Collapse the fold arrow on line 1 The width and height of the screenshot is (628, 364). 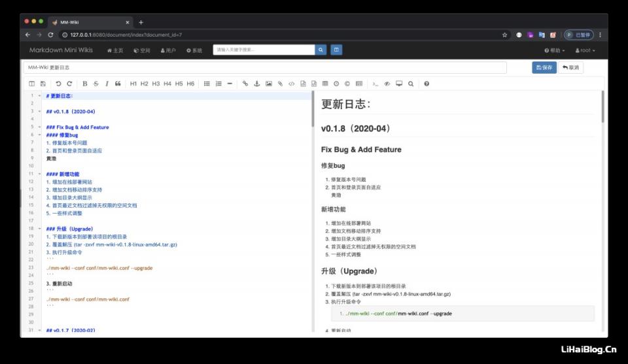pos(39,95)
